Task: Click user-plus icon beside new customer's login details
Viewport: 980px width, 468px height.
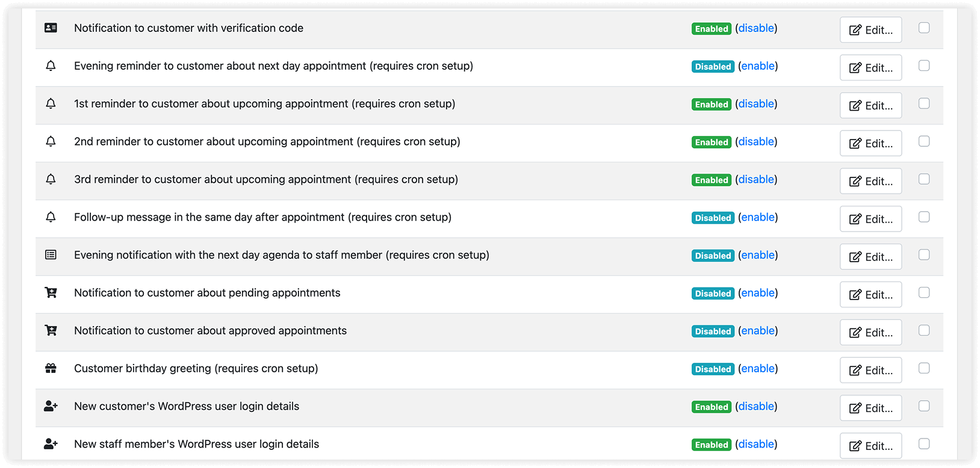Action: [51, 406]
